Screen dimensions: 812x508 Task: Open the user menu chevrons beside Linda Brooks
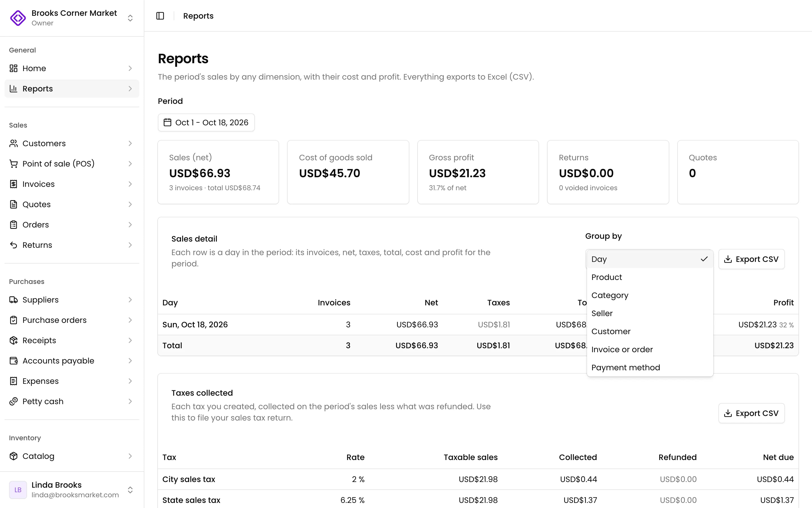[x=130, y=490]
